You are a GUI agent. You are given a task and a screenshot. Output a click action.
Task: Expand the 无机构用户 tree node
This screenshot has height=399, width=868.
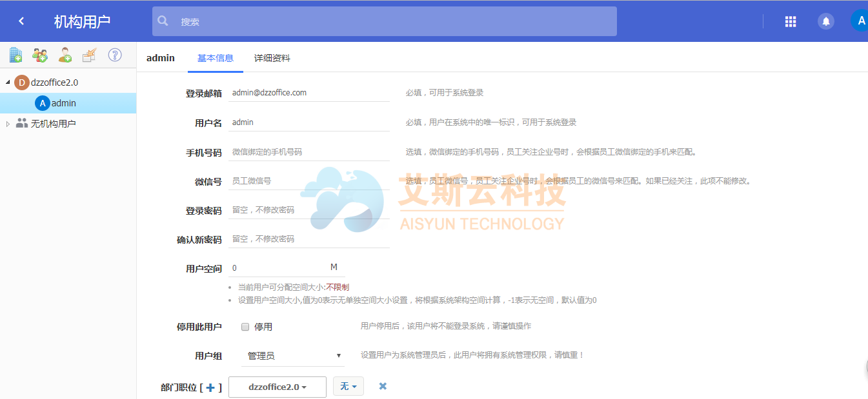pos(8,124)
